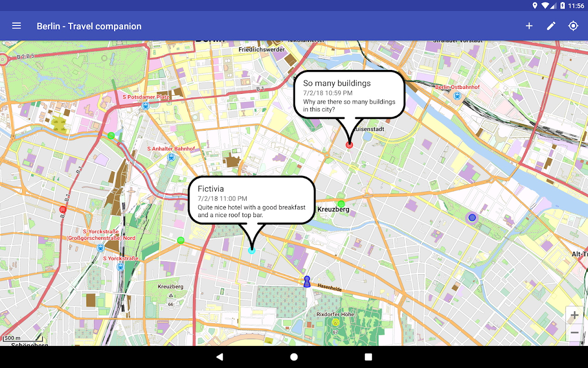Tap the Berlin Ostbahnhof station icon
This screenshot has width=588, height=368.
pos(457,96)
